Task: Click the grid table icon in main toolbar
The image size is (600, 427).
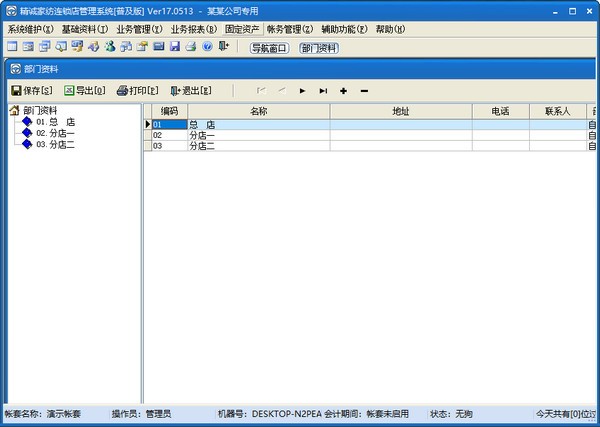Action: (x=12, y=47)
